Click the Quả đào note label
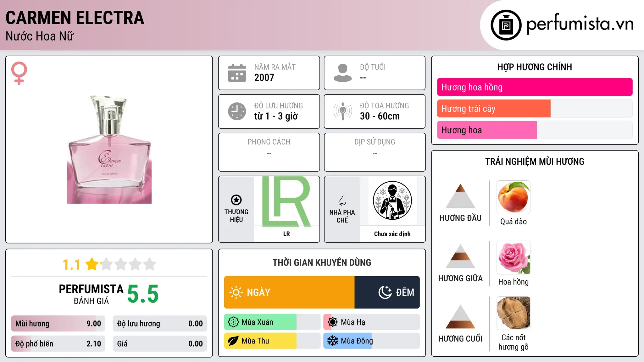Image resolution: width=644 pixels, height=362 pixels. (x=514, y=222)
